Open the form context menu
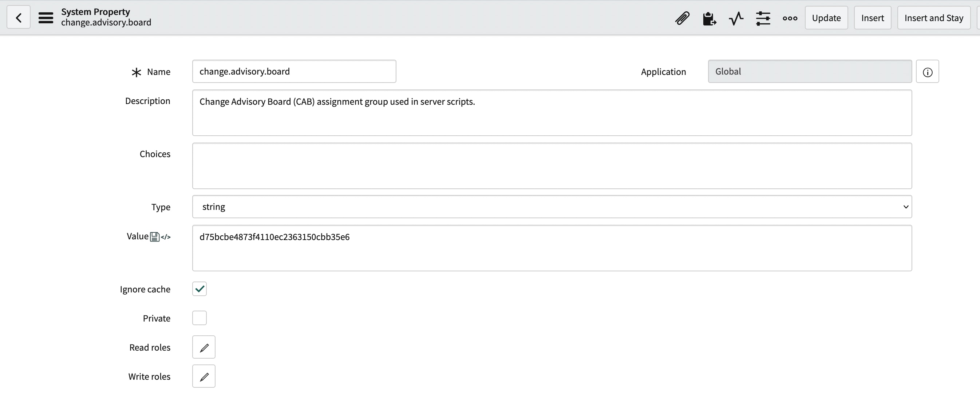 click(45, 17)
